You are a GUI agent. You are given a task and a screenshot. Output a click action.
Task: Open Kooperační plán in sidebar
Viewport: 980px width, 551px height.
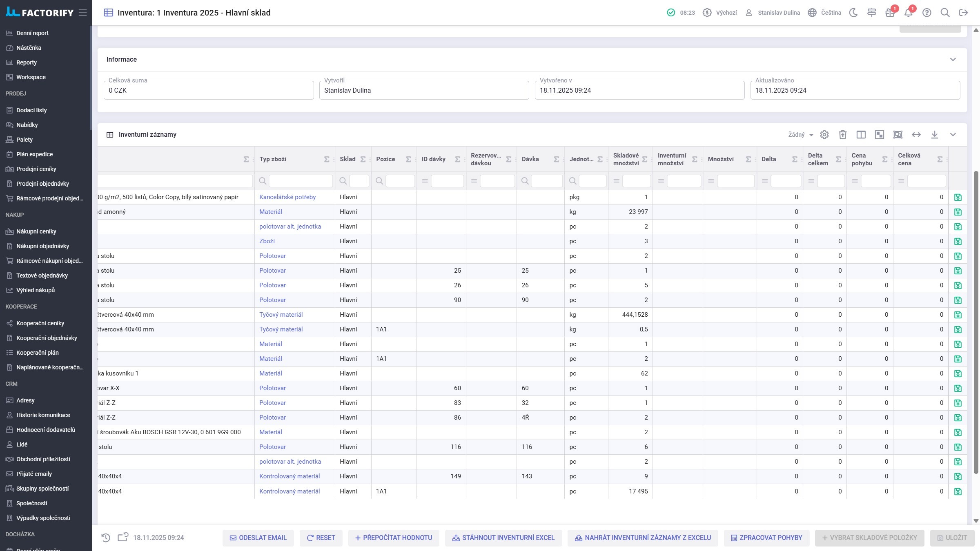[x=37, y=353]
